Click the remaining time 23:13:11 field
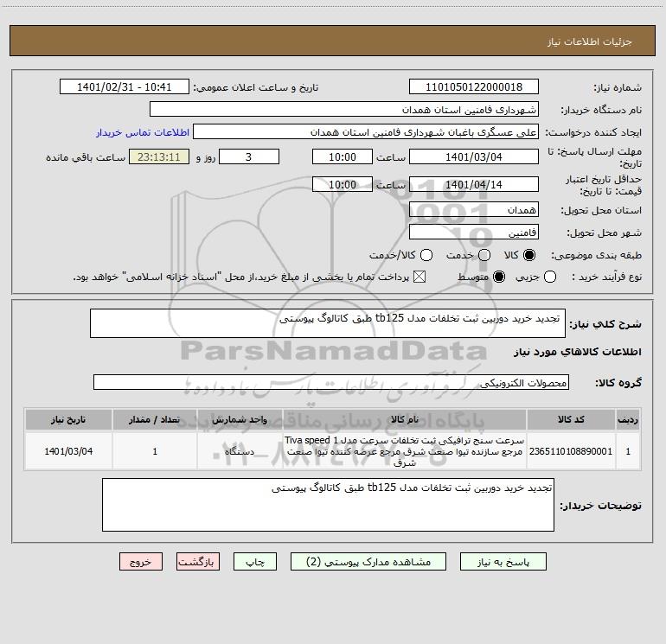Viewport: 666px width, 644px height. click(x=159, y=156)
